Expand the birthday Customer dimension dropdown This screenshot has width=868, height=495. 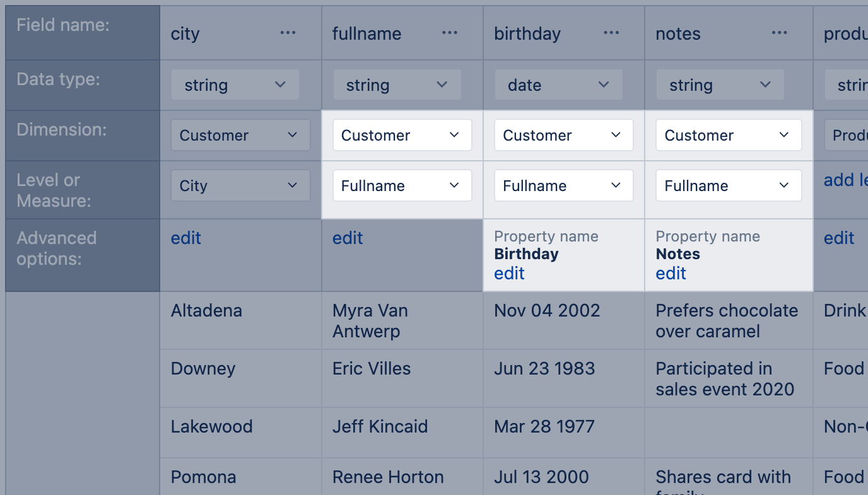[563, 136]
